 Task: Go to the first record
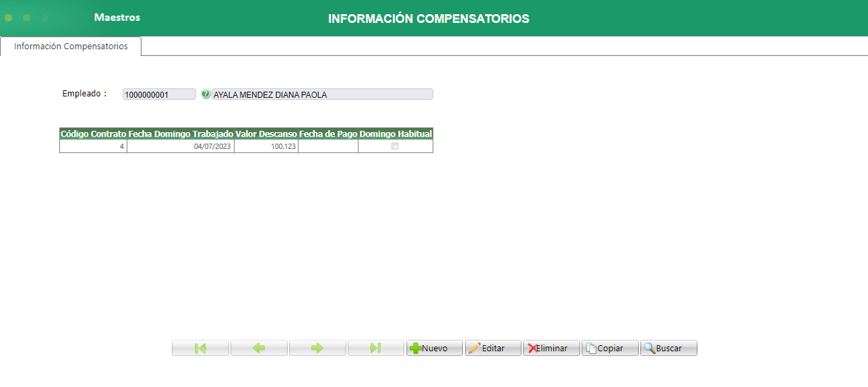(x=200, y=348)
